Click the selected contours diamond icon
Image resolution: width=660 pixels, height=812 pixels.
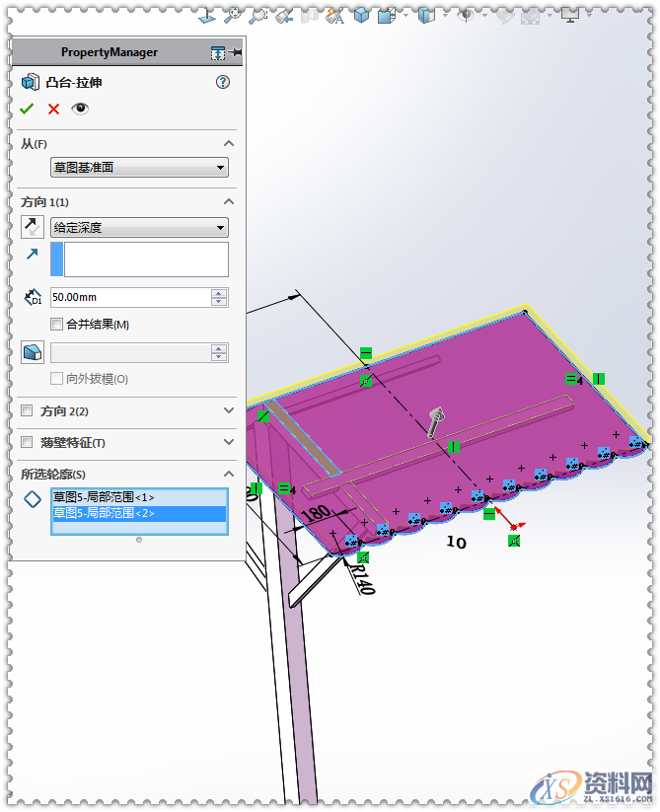pos(33,499)
